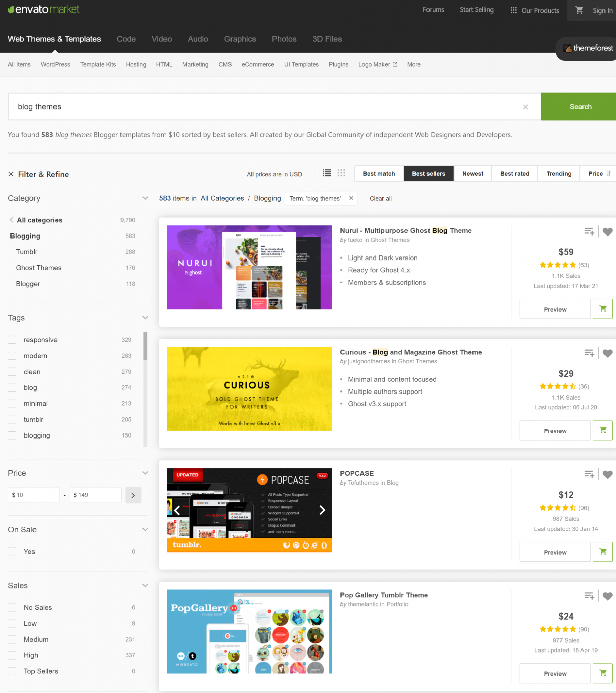The height and width of the screenshot is (693, 616).
Task: Click the green Search button
Action: coord(580,107)
